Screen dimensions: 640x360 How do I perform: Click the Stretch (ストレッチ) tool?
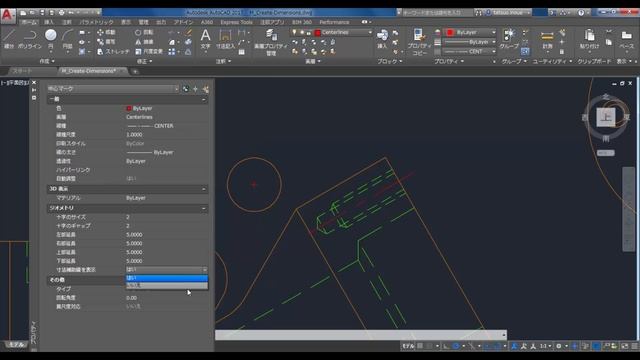coord(113,52)
